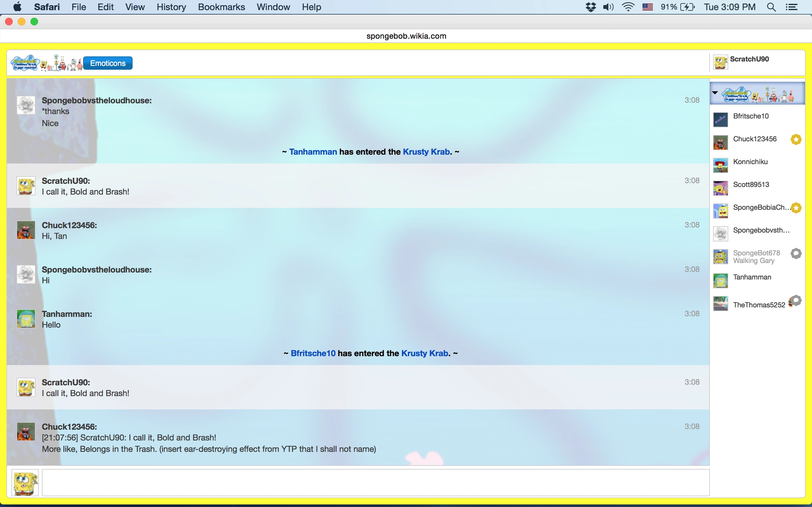Click the Tanhamman link in join message
Screen dimensions: 812x507
[x=313, y=152]
